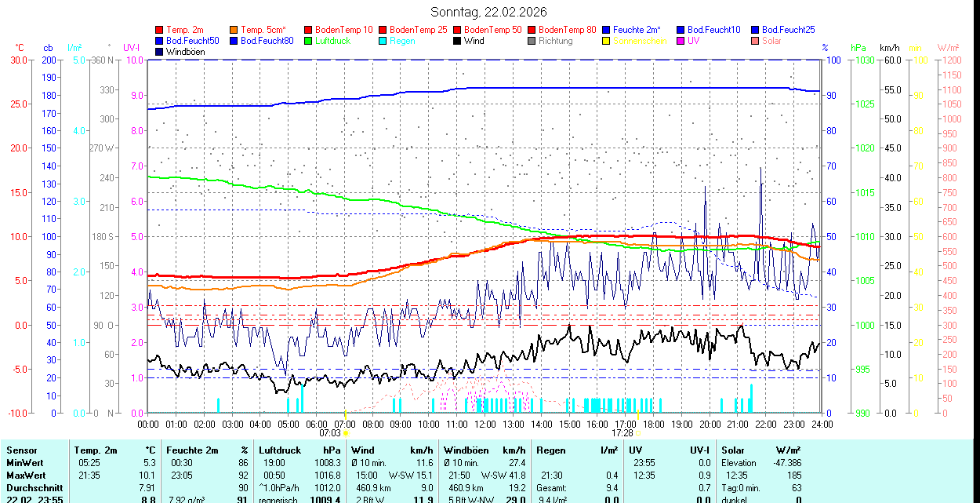Click the yellow Sonnenschein legend swatch
Image resolution: width=980 pixels, height=503 pixels.
[x=606, y=41]
